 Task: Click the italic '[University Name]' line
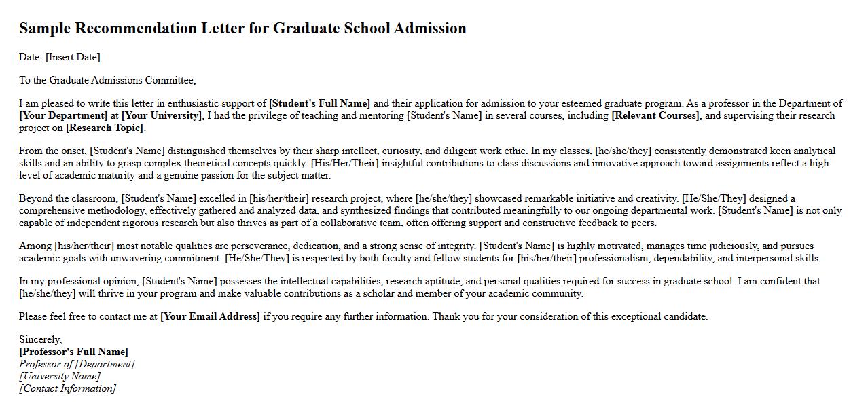tap(60, 376)
